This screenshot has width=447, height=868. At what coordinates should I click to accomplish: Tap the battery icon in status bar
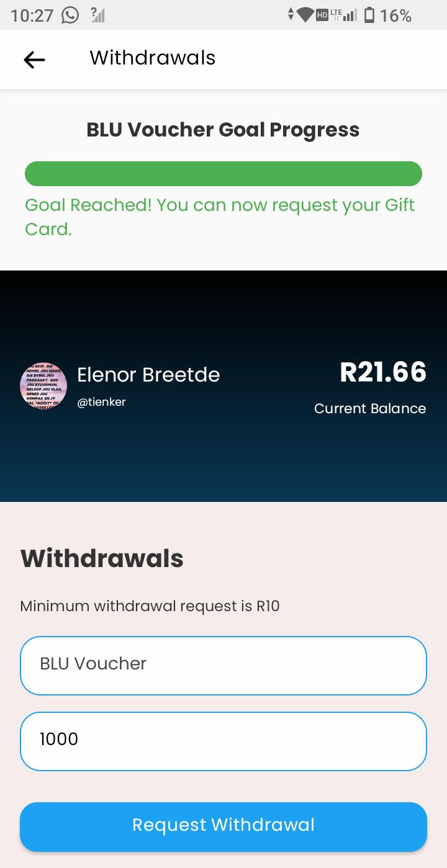click(x=369, y=15)
